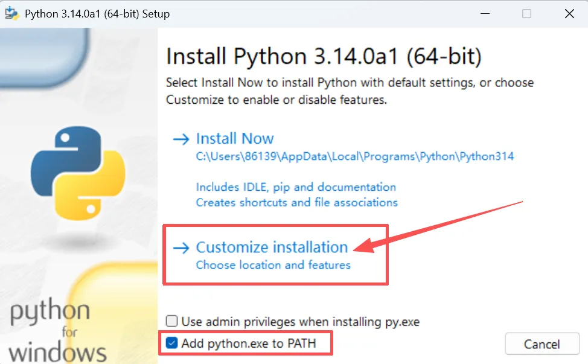Click the "Choose location and features" subtitle

(273, 265)
